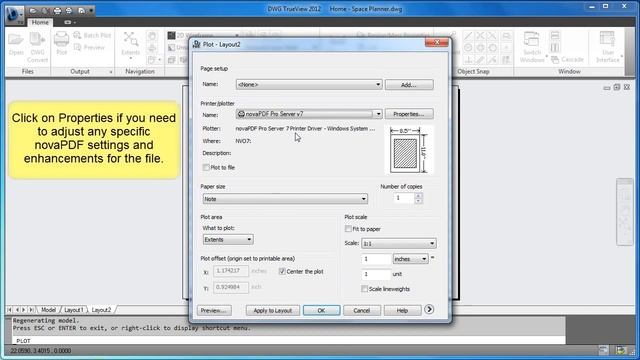Click the command line showing PLOT
640x360 pixels.
coord(288,340)
